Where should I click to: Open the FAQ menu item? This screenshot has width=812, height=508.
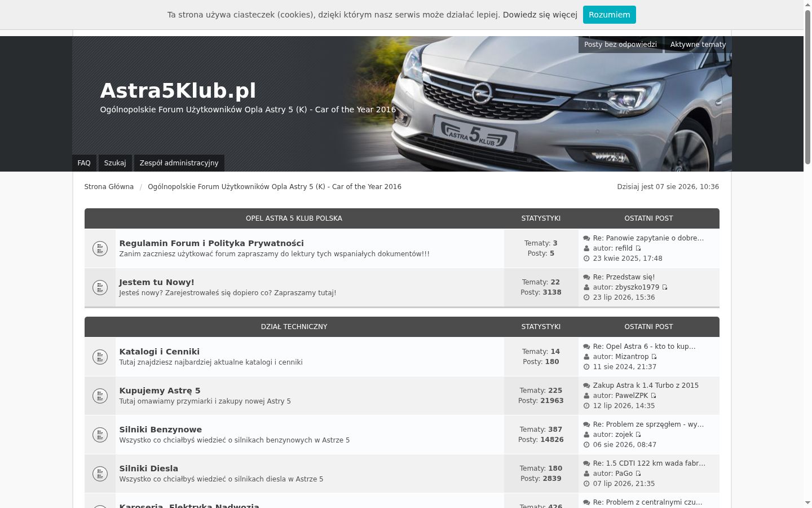[x=84, y=163]
